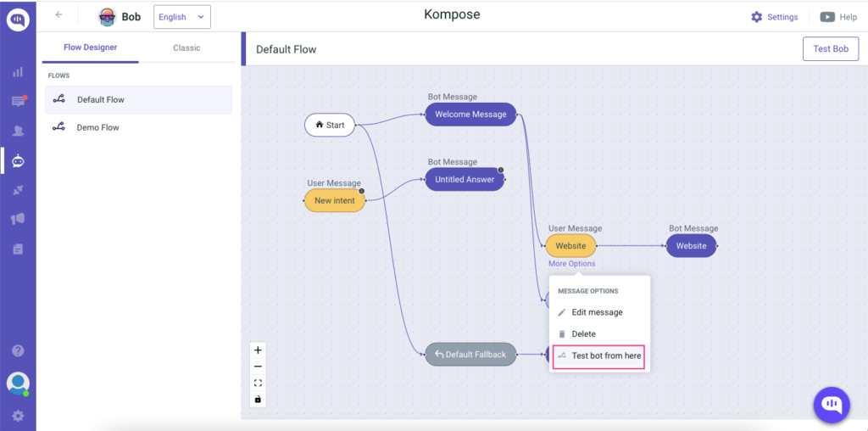Open the profile avatar in sidebar
868x431 pixels.
click(x=18, y=383)
